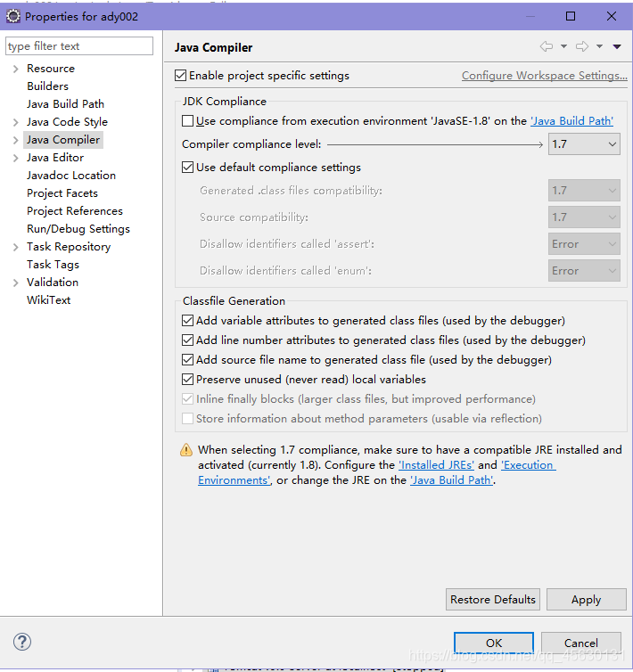Toggle Add variable attributes to class files
This screenshot has width=633, height=672.
(x=187, y=321)
